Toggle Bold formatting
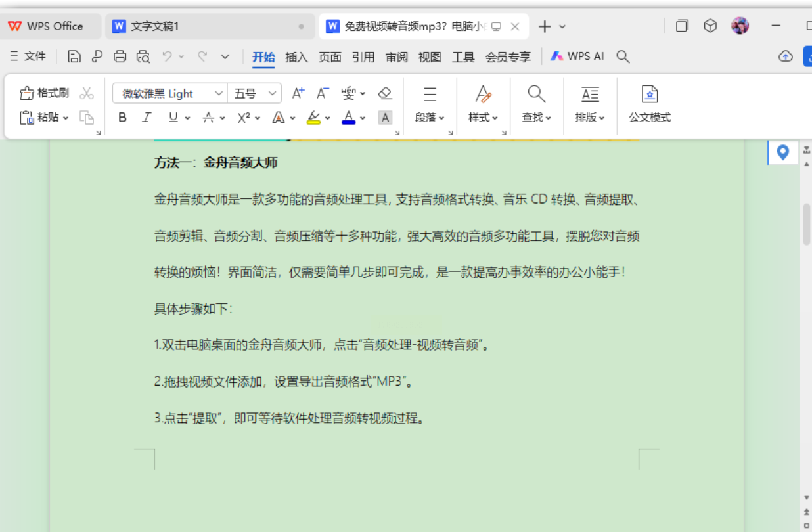 click(x=122, y=118)
